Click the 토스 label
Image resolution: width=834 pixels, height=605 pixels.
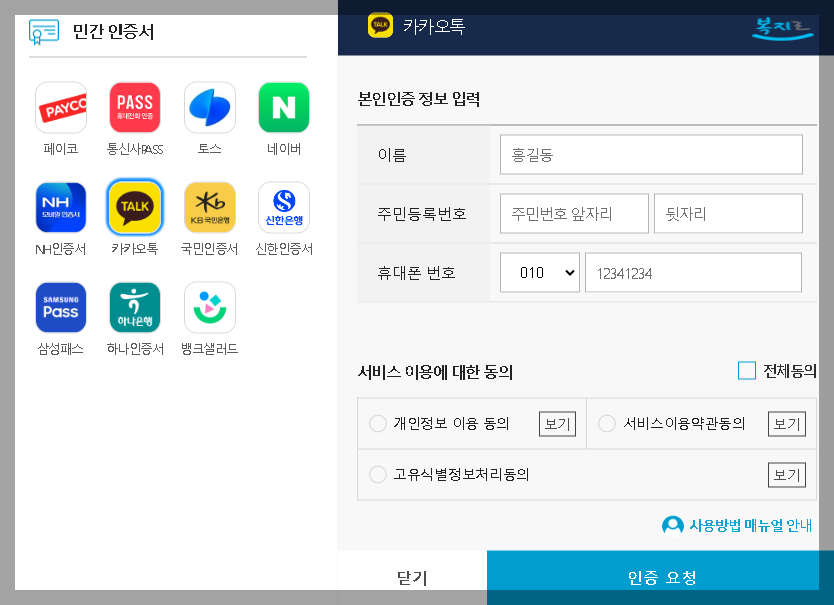[x=210, y=149]
